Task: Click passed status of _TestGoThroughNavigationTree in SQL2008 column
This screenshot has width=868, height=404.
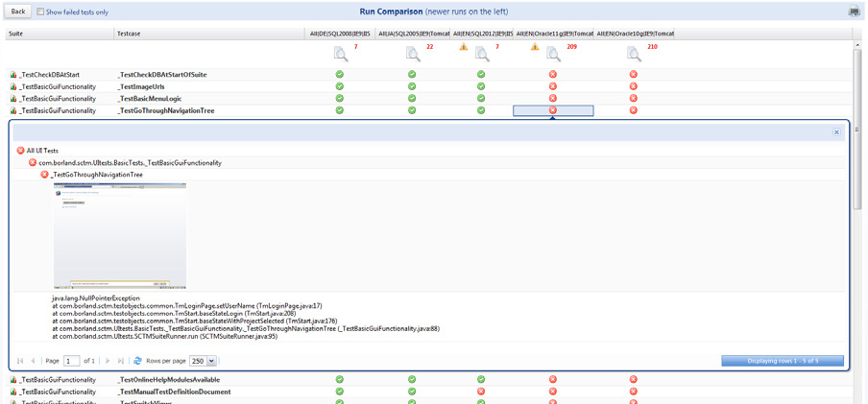Action: (340, 110)
